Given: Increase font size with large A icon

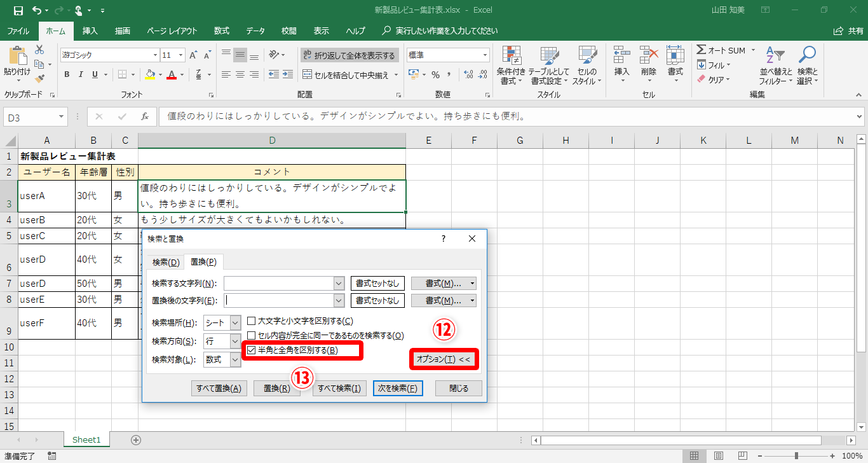Looking at the screenshot, I should (193, 55).
